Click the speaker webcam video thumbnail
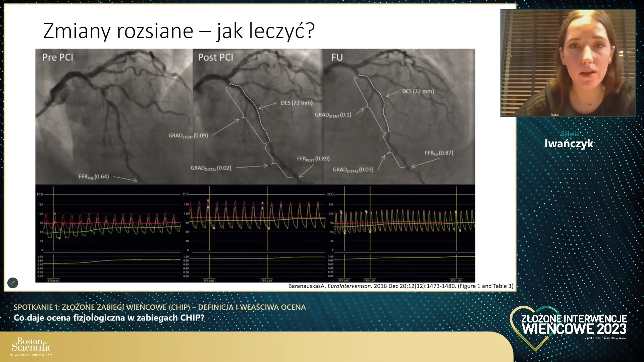Viewport: 644px width, 362px height. tap(568, 63)
